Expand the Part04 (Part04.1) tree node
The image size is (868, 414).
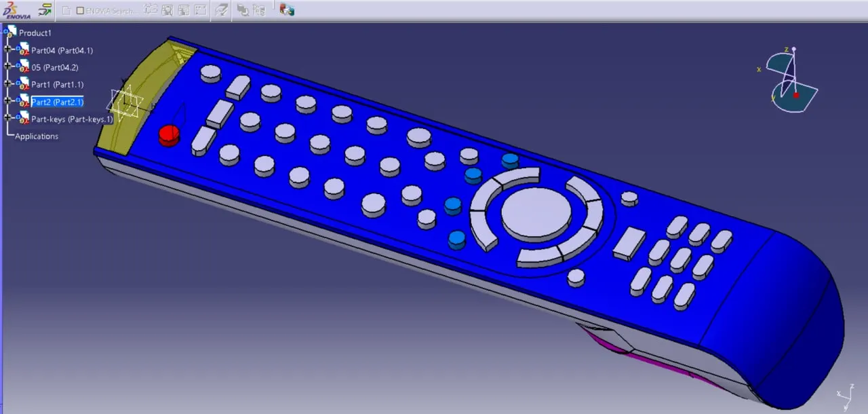point(7,49)
